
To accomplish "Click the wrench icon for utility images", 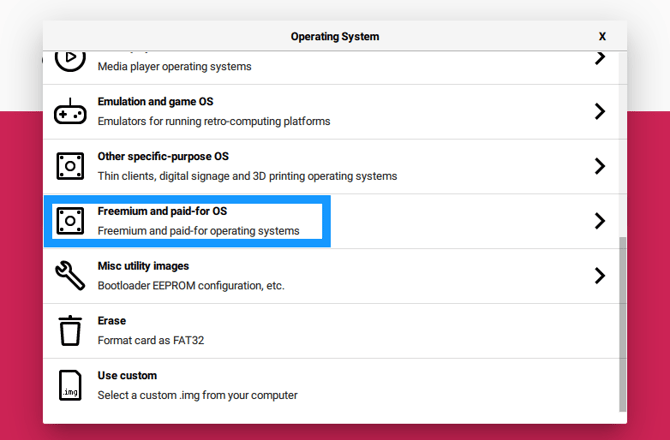I will 70,276.
